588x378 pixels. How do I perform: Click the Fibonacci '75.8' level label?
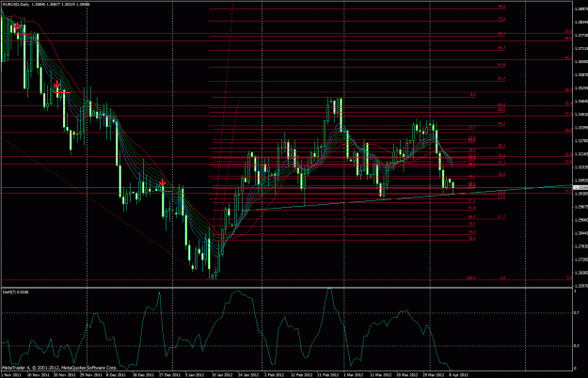click(501, 19)
